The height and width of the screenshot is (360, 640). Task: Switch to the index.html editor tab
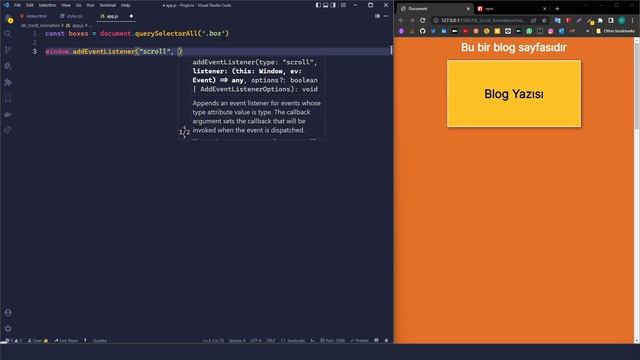(34, 16)
